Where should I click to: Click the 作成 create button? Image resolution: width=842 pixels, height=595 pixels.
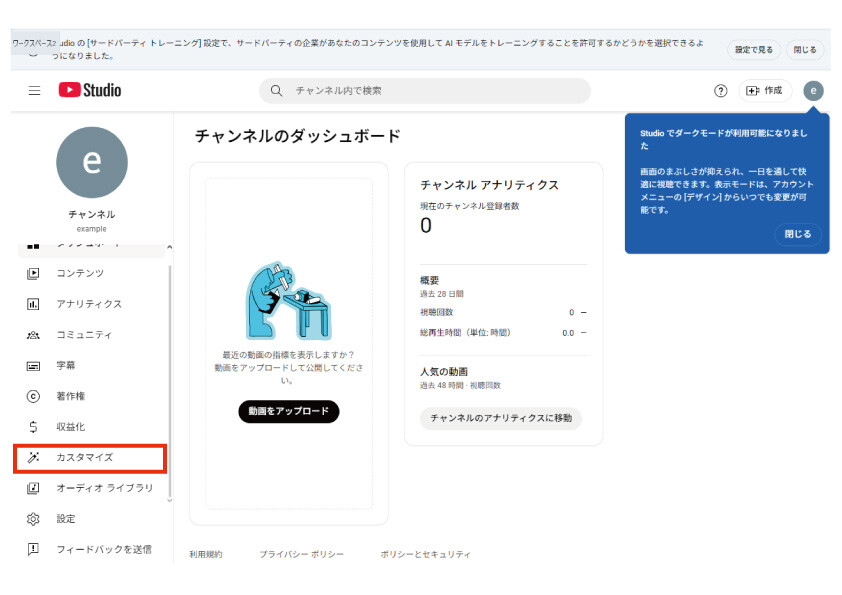pos(765,91)
